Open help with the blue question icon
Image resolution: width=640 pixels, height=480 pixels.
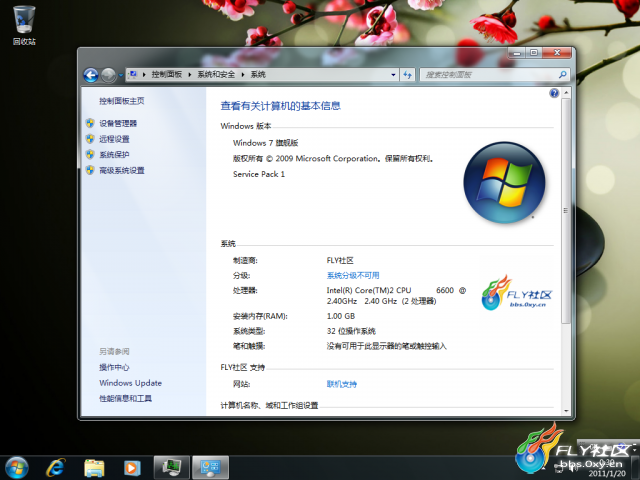(554, 93)
